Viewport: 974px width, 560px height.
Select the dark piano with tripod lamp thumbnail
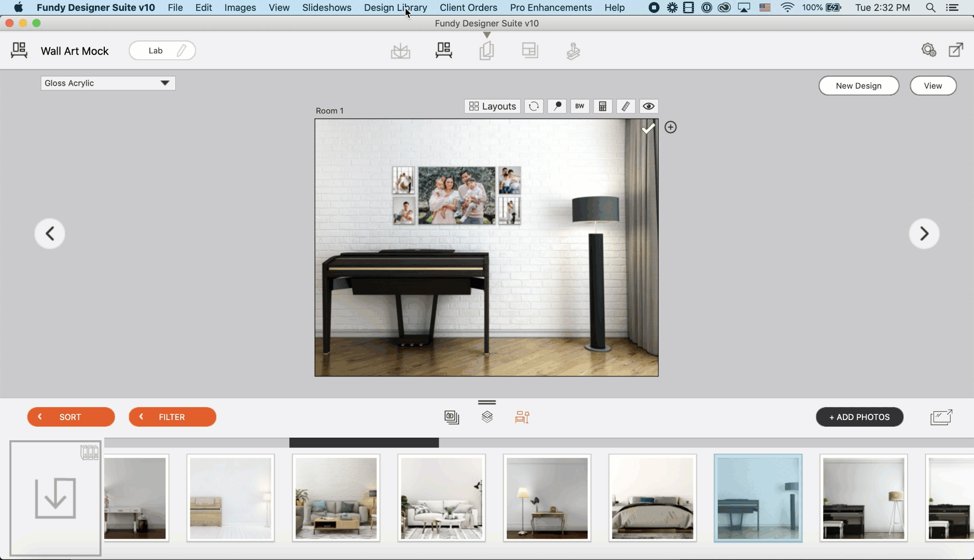[864, 498]
